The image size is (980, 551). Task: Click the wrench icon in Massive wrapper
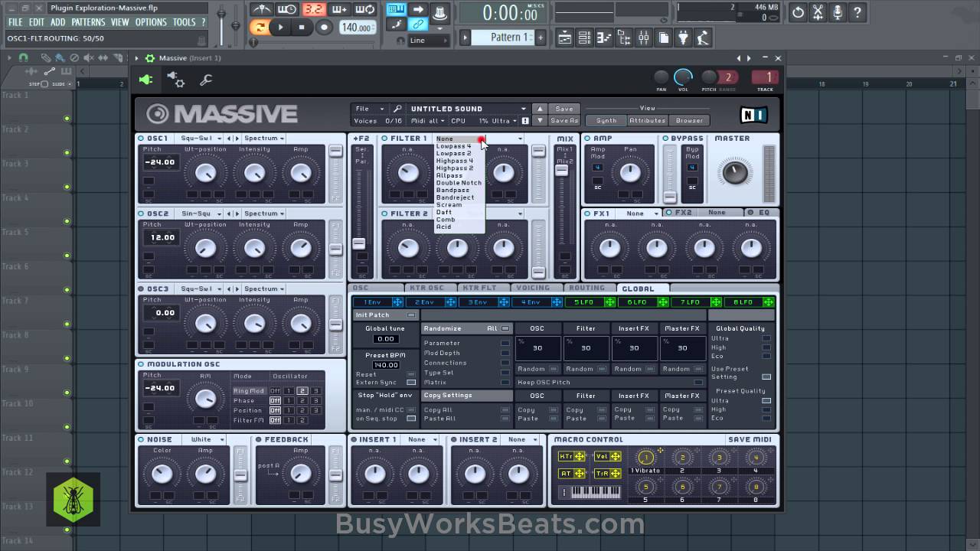pyautogui.click(x=205, y=80)
